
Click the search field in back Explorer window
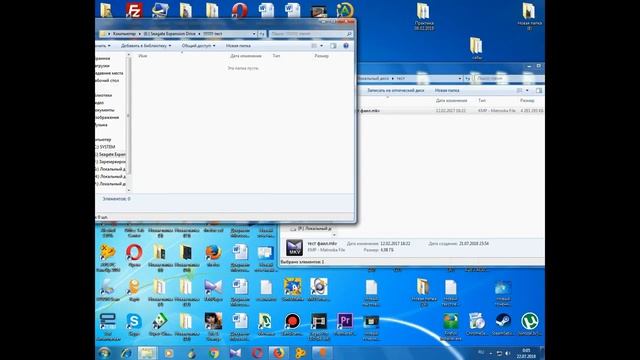click(509, 78)
